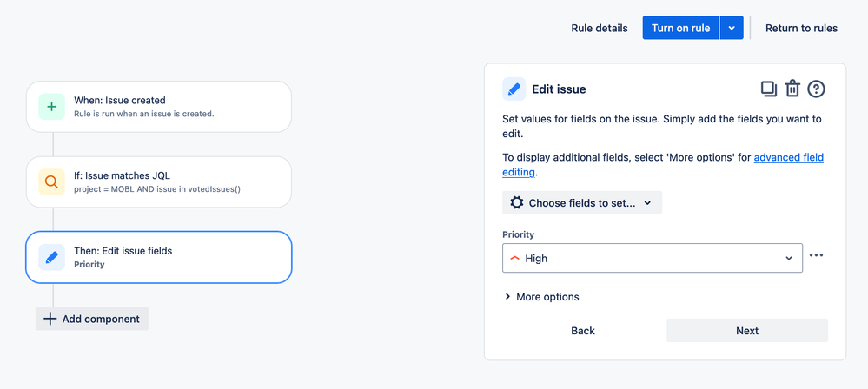This screenshot has width=868, height=389.
Task: Click the Turn on rule button
Action: click(680, 28)
